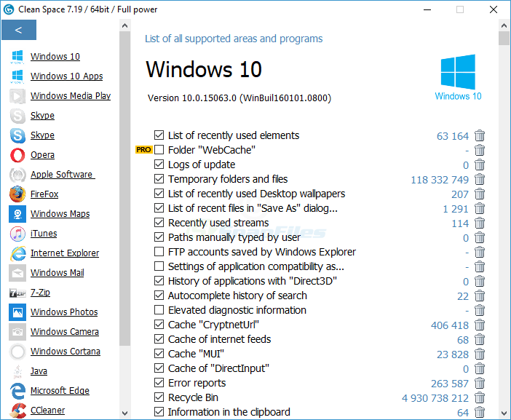
Task: Click the 7-Zip icon
Action: [x=17, y=293]
